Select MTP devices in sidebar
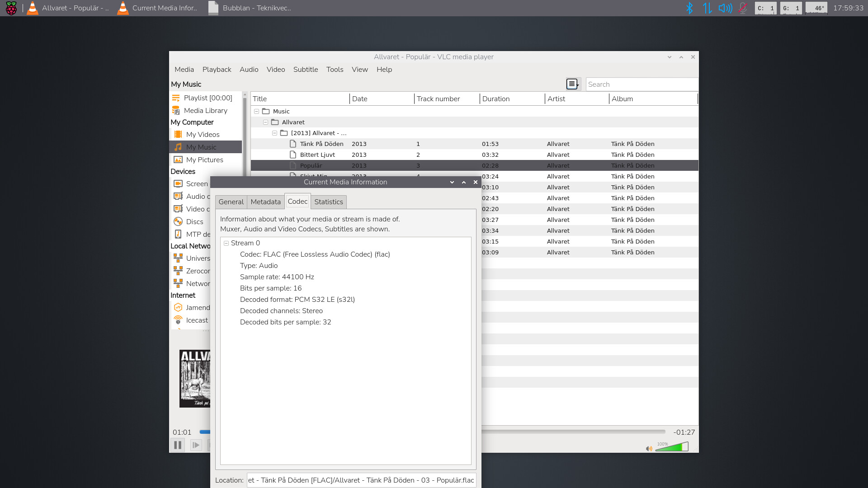 (x=191, y=235)
